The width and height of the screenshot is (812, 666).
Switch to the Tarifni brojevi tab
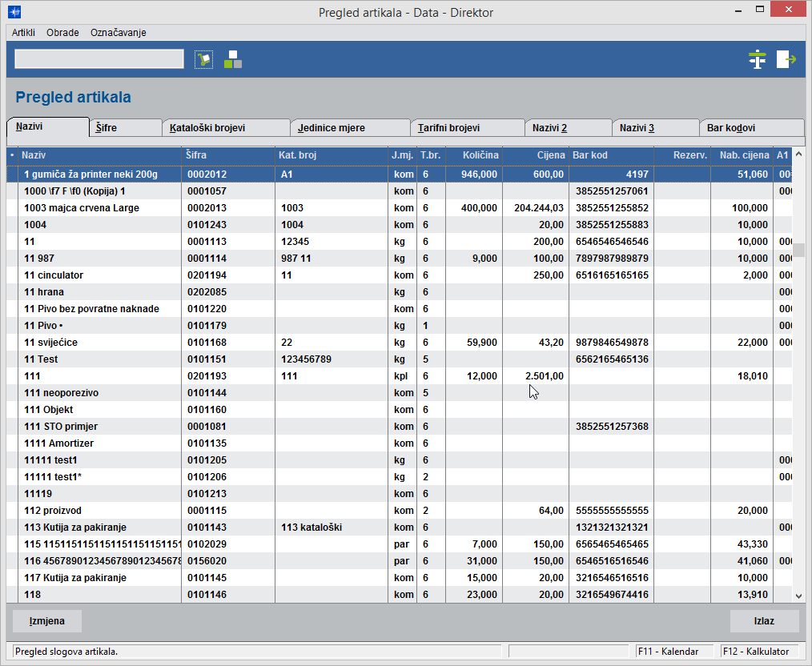[x=468, y=128]
